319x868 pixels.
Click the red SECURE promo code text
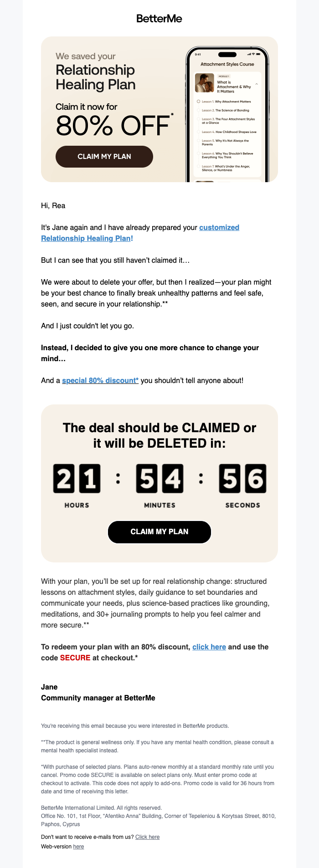coord(75,658)
